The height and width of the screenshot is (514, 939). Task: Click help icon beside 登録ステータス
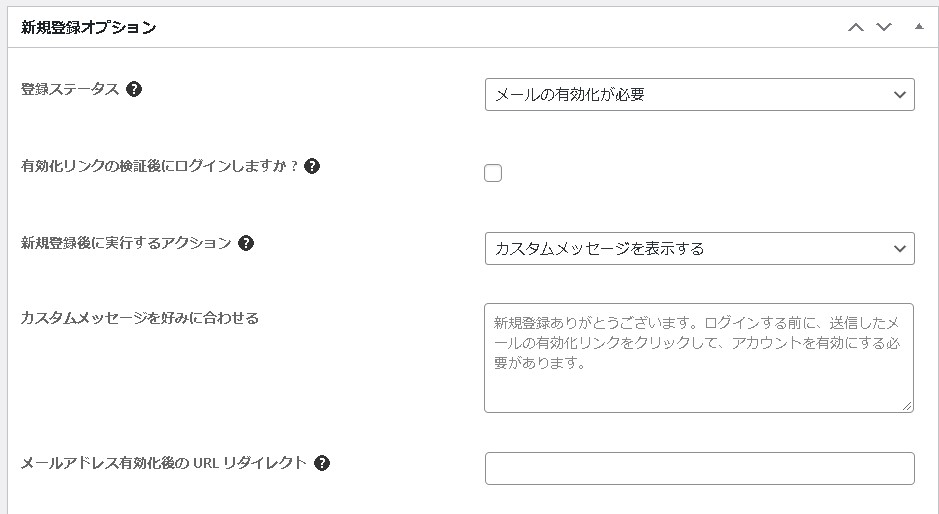(134, 89)
